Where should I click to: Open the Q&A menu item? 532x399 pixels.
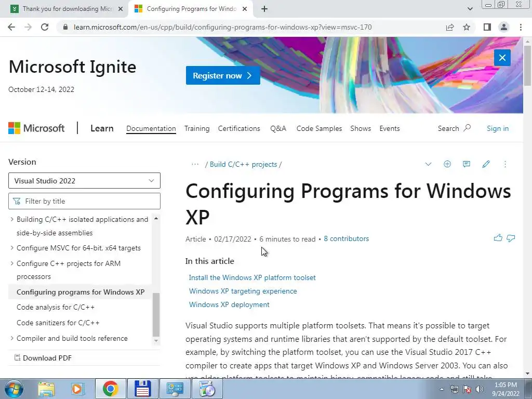pyautogui.click(x=278, y=128)
